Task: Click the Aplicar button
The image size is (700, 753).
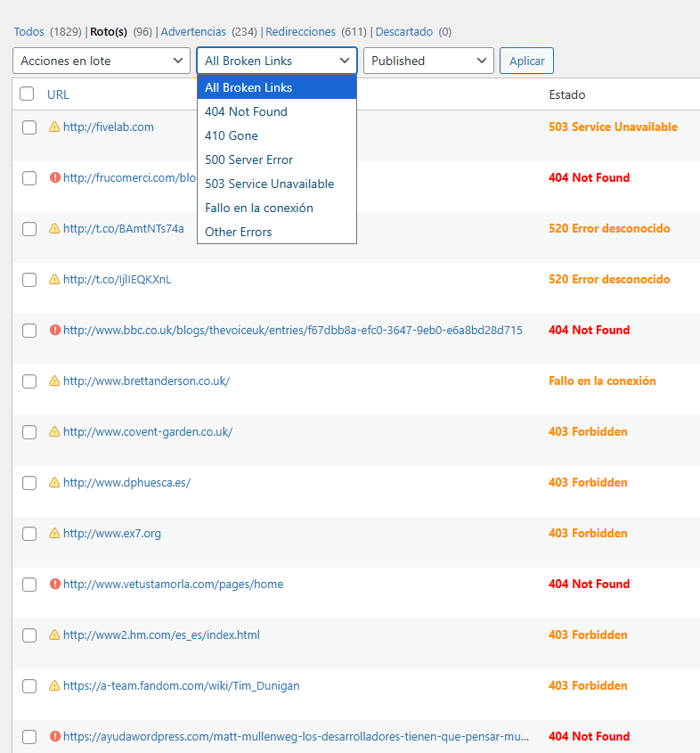Action: point(526,61)
